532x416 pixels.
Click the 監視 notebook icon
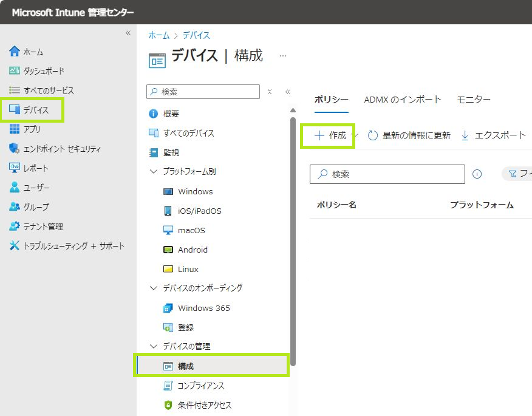(154, 152)
